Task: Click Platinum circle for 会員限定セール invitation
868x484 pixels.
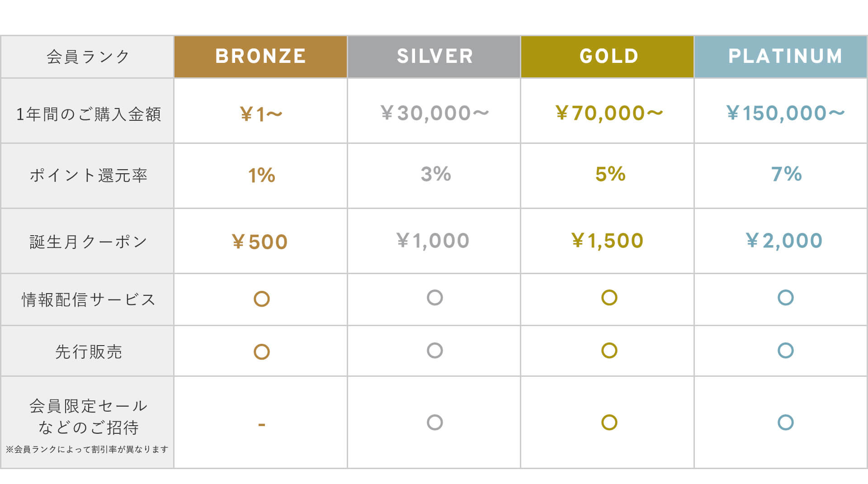Action: click(x=786, y=422)
